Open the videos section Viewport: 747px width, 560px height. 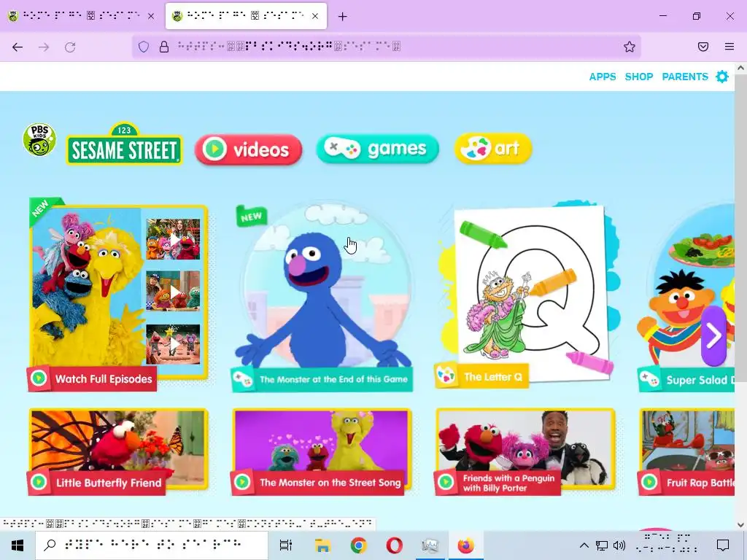(x=248, y=149)
